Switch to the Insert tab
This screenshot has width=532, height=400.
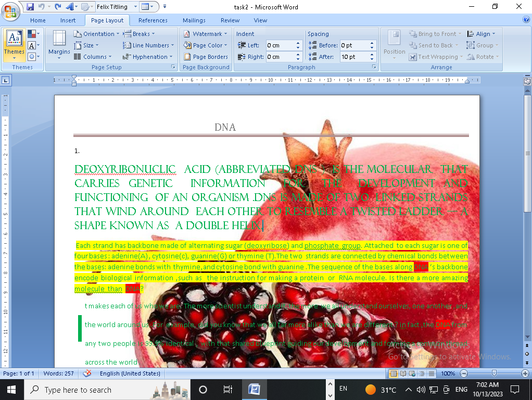(68, 20)
